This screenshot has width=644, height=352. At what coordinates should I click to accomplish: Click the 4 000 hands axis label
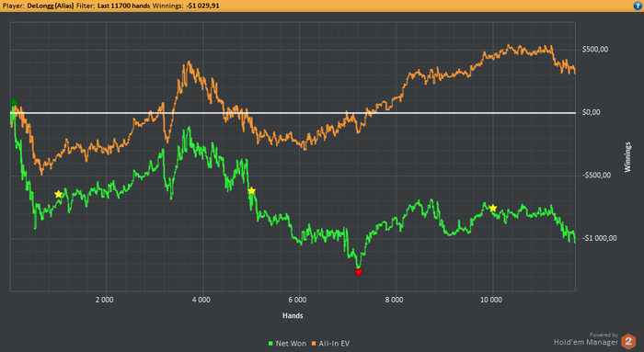tap(201, 300)
